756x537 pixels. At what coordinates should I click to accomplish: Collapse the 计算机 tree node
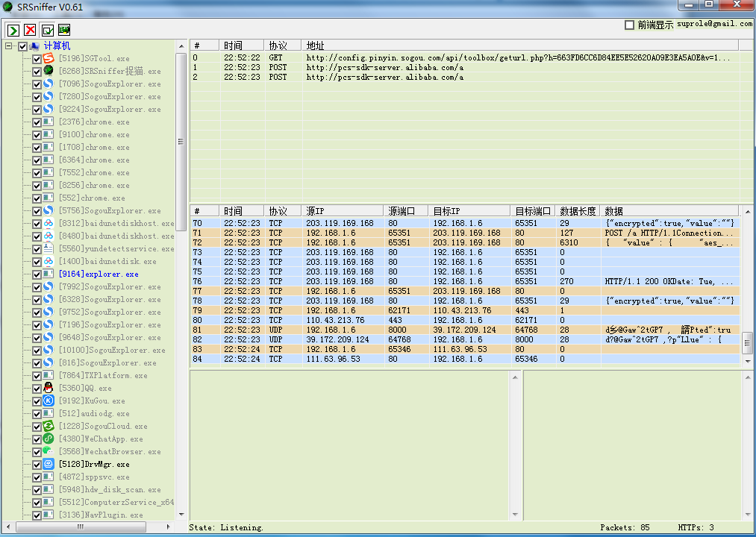click(x=9, y=45)
